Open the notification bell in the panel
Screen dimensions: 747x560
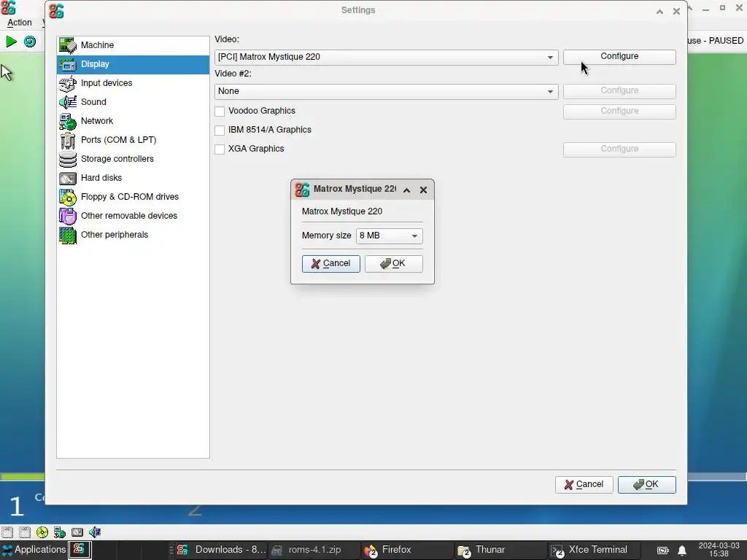(x=682, y=551)
